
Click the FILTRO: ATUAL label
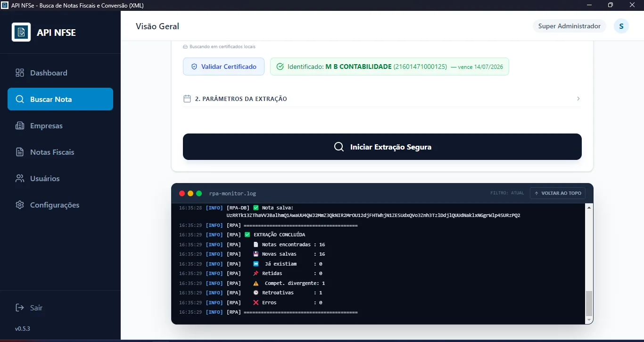tap(507, 193)
